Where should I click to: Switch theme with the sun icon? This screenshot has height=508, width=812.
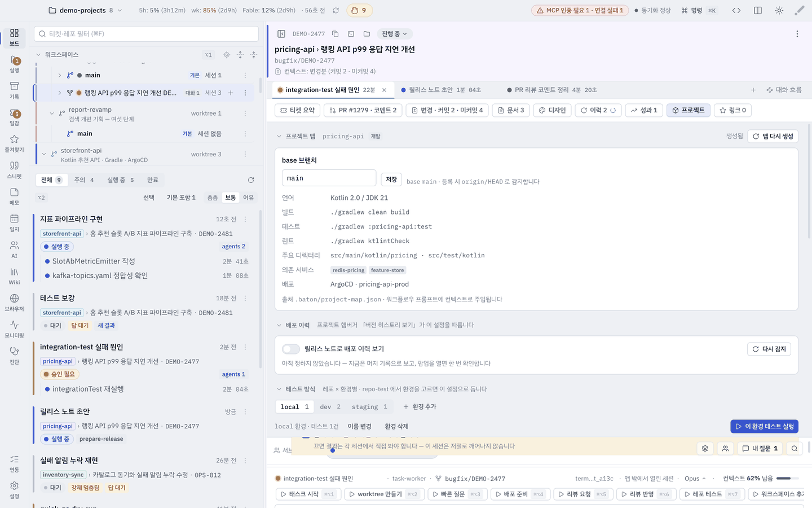(779, 10)
